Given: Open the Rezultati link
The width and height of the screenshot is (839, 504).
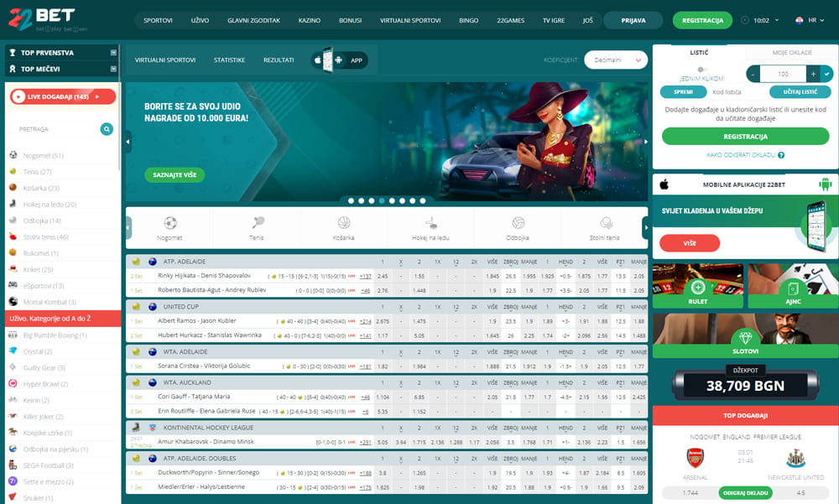Looking at the screenshot, I should click(279, 60).
